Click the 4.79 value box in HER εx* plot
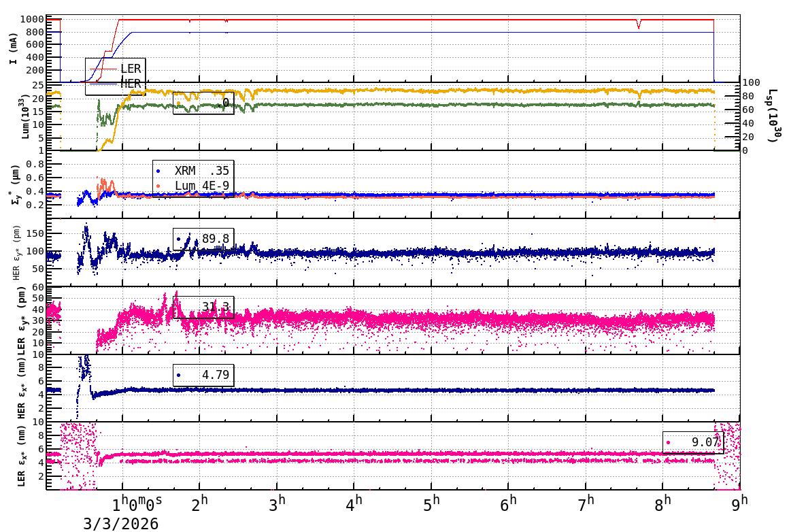 [x=203, y=375]
